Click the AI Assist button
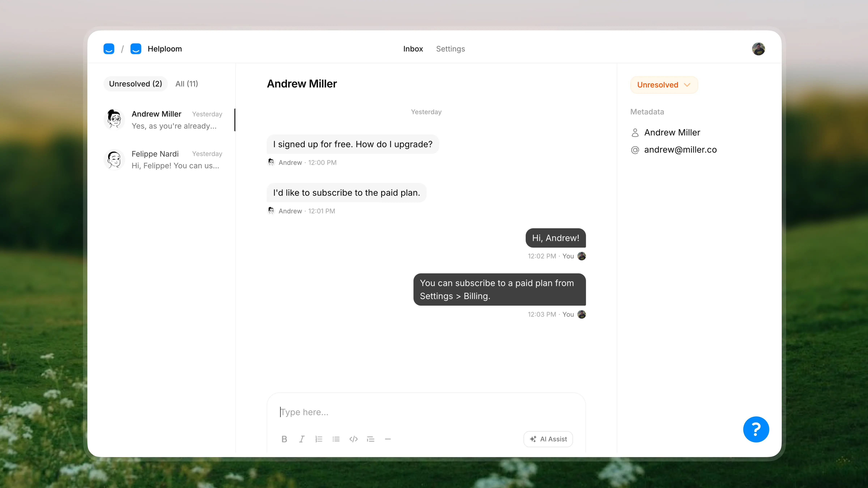This screenshot has width=868, height=488. coord(548,439)
